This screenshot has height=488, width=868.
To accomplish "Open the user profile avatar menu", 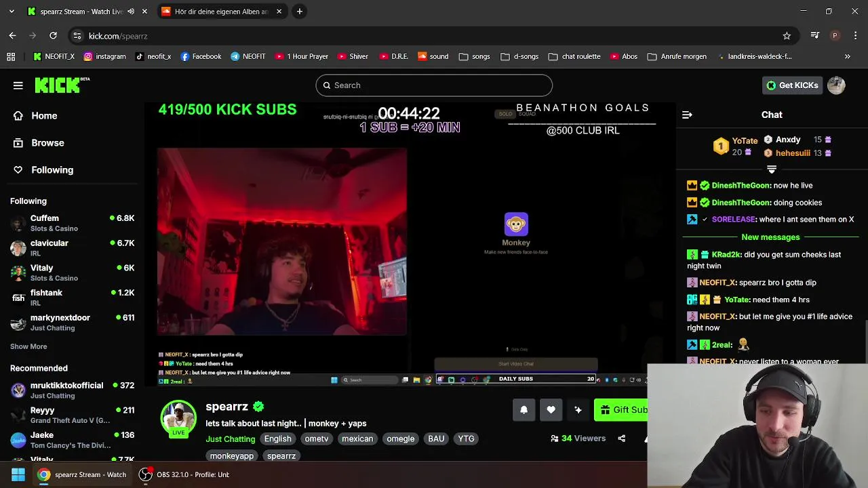I will click(x=836, y=85).
